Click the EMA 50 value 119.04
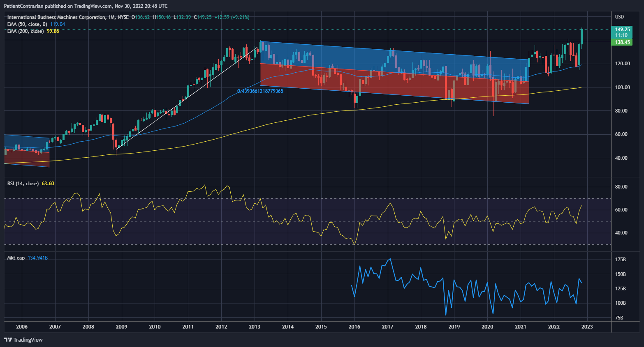Screen dimensions: 644x347 point(58,24)
